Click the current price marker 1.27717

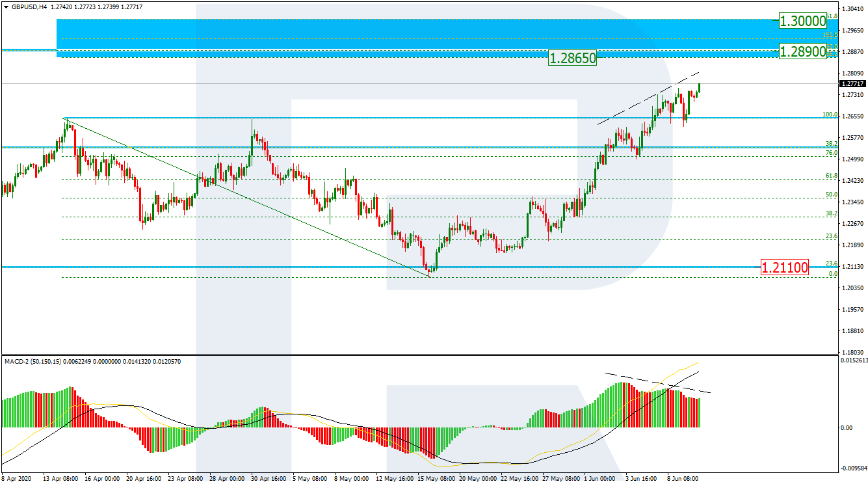(x=852, y=83)
